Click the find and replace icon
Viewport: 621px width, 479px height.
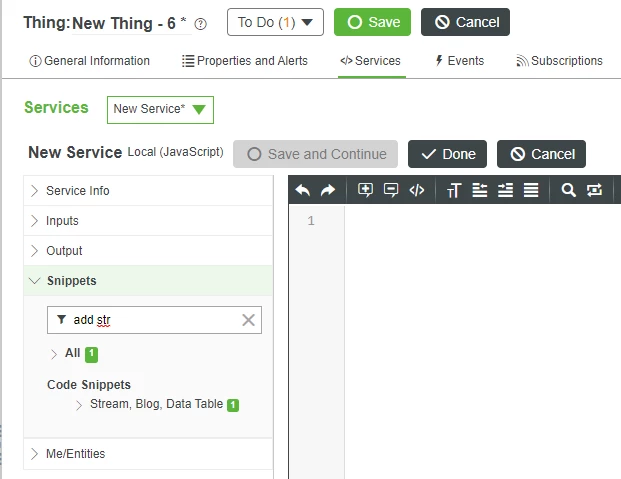tap(594, 190)
